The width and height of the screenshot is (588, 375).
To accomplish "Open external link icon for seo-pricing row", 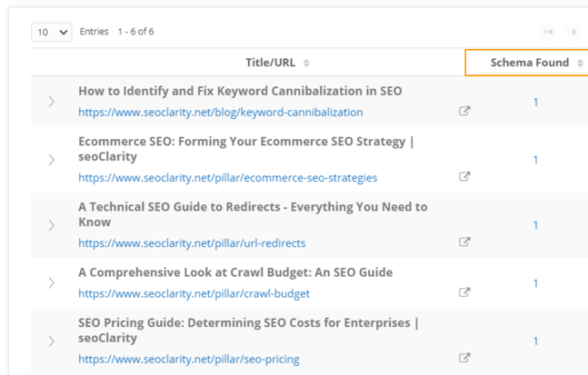I will (x=464, y=358).
